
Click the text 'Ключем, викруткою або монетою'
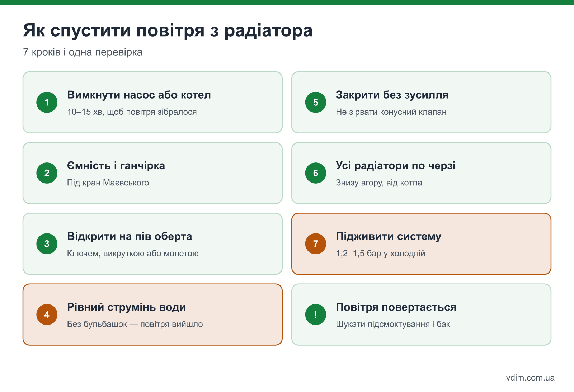[x=133, y=253]
